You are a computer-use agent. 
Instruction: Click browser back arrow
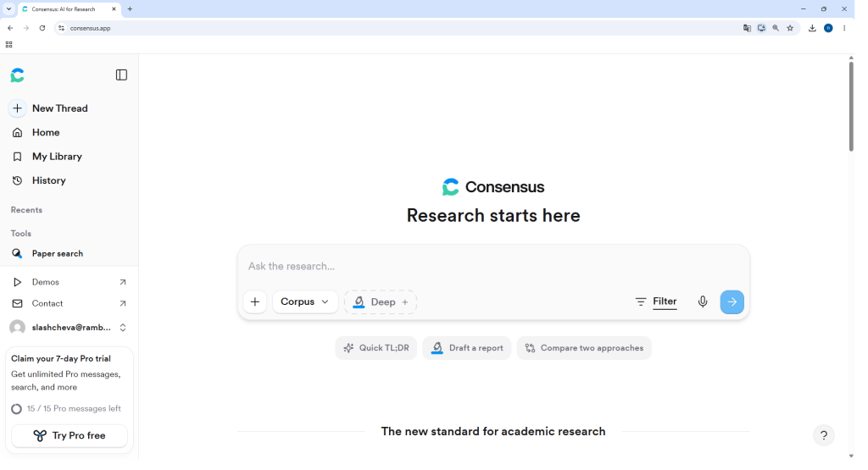pyautogui.click(x=10, y=28)
